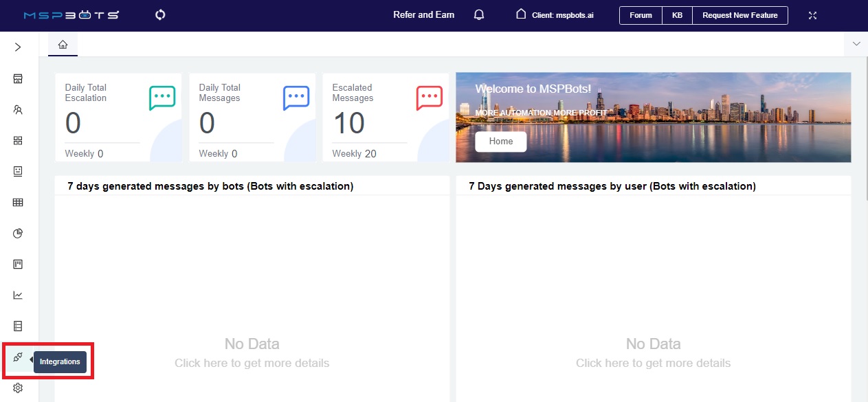
Task: Open Integrations from the left sidebar
Action: coord(17,357)
